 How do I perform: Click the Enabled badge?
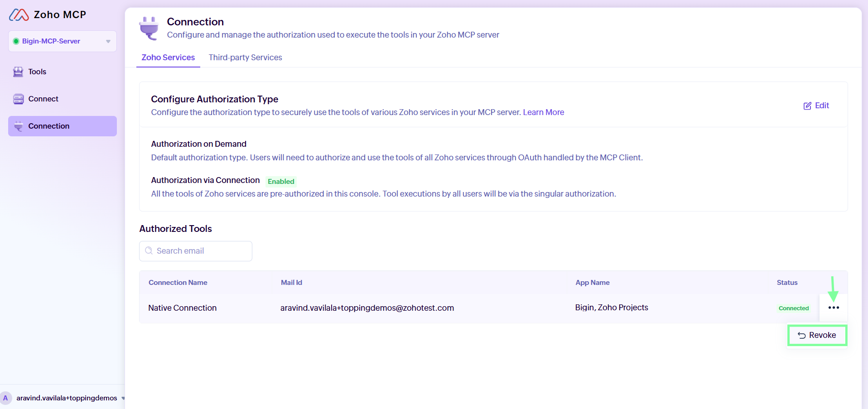click(281, 182)
